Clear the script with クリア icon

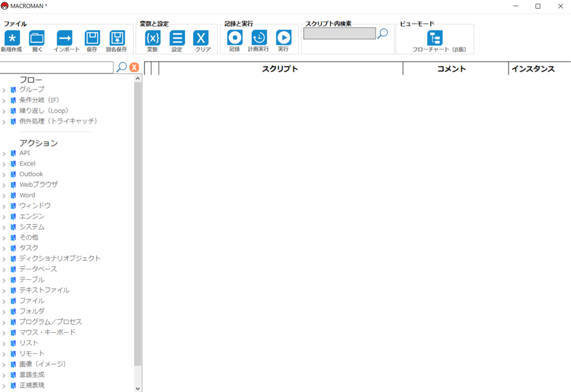click(201, 38)
